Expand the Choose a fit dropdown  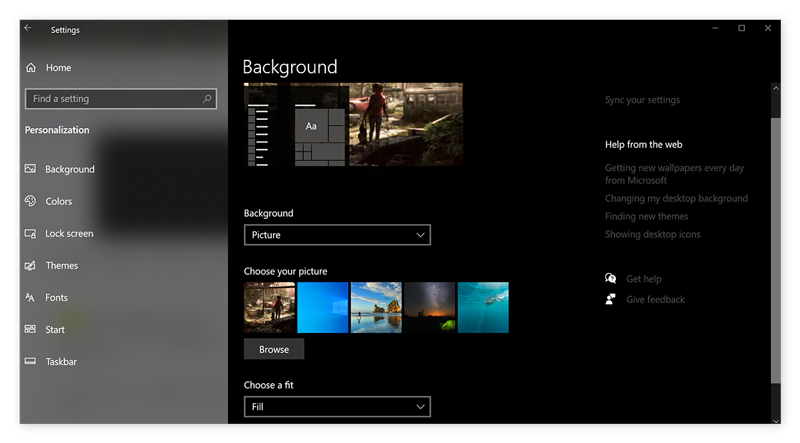(x=337, y=407)
